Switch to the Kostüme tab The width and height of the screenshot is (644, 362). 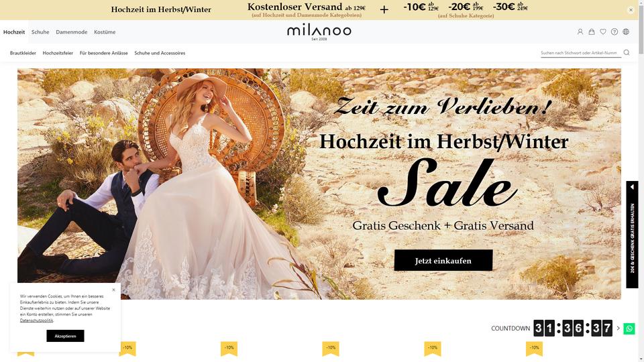[x=105, y=32]
